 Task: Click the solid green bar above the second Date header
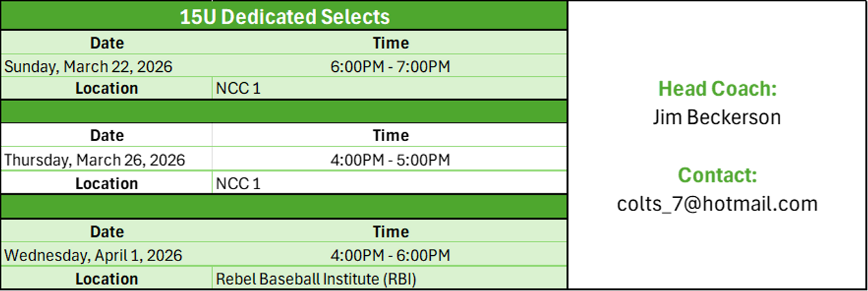283,206
